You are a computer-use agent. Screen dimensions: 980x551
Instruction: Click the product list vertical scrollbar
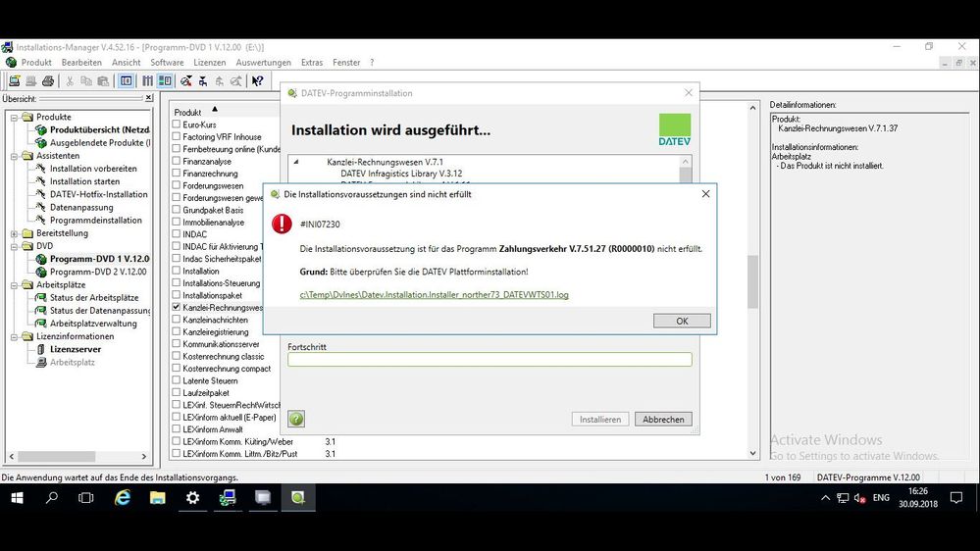pyautogui.click(x=753, y=284)
